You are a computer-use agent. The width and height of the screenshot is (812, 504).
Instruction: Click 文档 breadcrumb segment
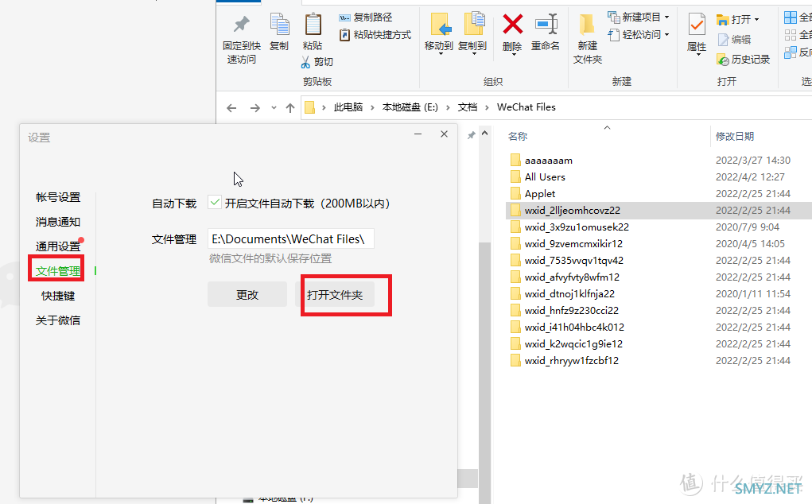pyautogui.click(x=468, y=107)
